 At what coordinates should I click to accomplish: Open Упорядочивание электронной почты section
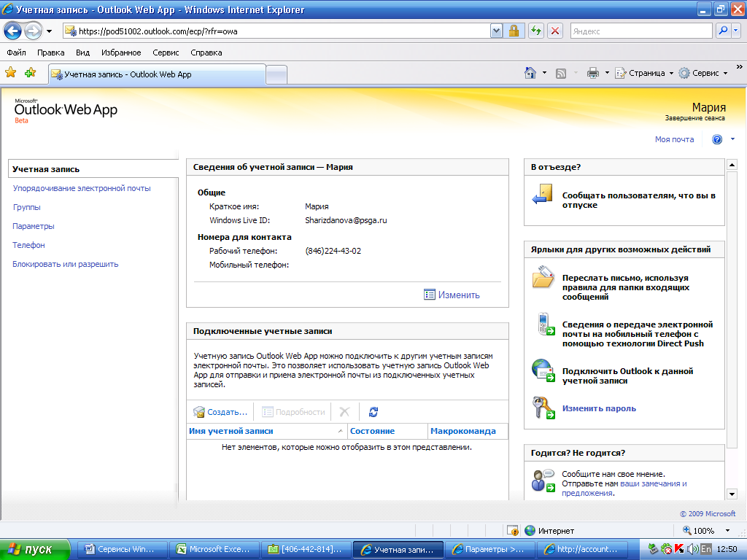click(x=82, y=188)
